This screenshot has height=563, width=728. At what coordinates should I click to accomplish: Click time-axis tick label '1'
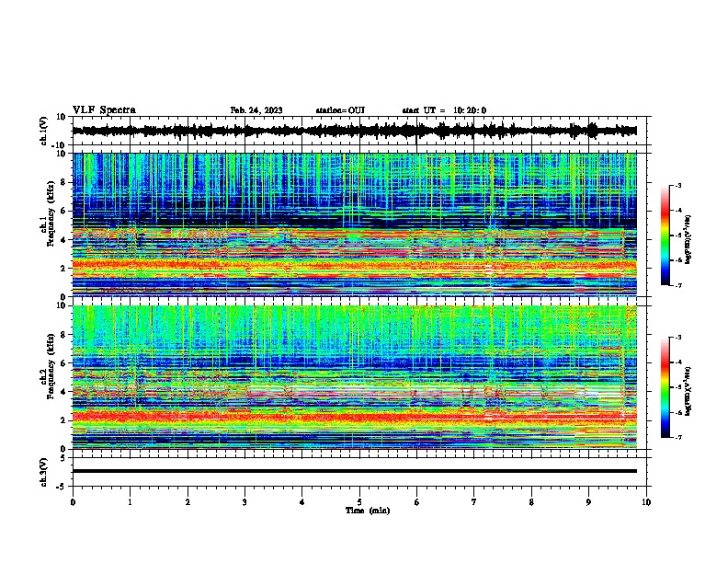pyautogui.click(x=130, y=502)
